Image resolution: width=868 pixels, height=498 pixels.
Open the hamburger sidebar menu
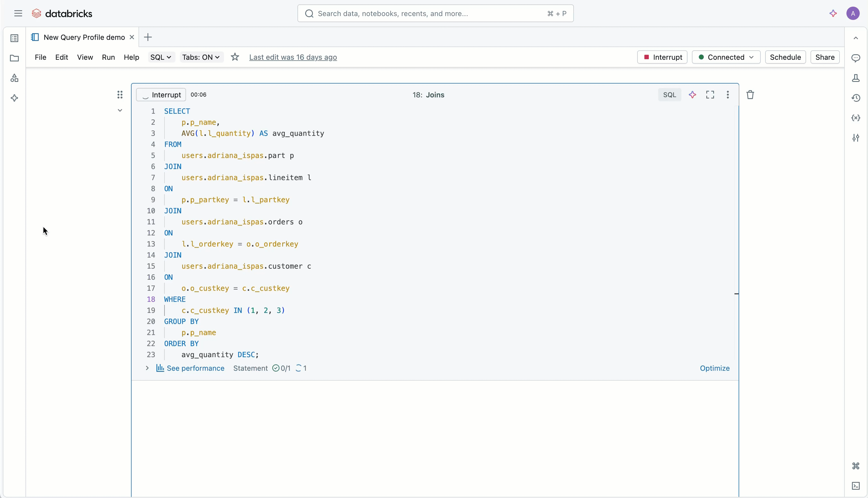pyautogui.click(x=18, y=13)
